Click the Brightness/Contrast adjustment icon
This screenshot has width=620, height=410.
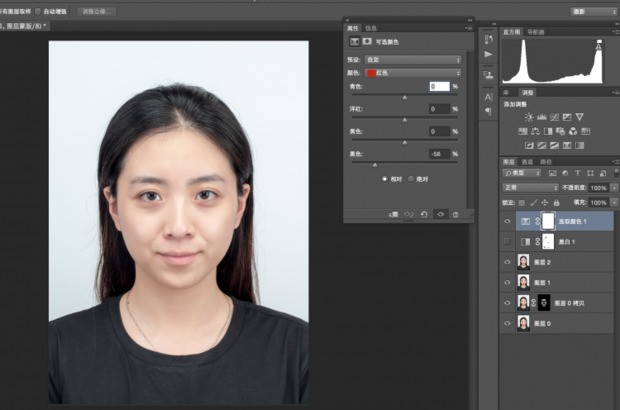pos(529,117)
